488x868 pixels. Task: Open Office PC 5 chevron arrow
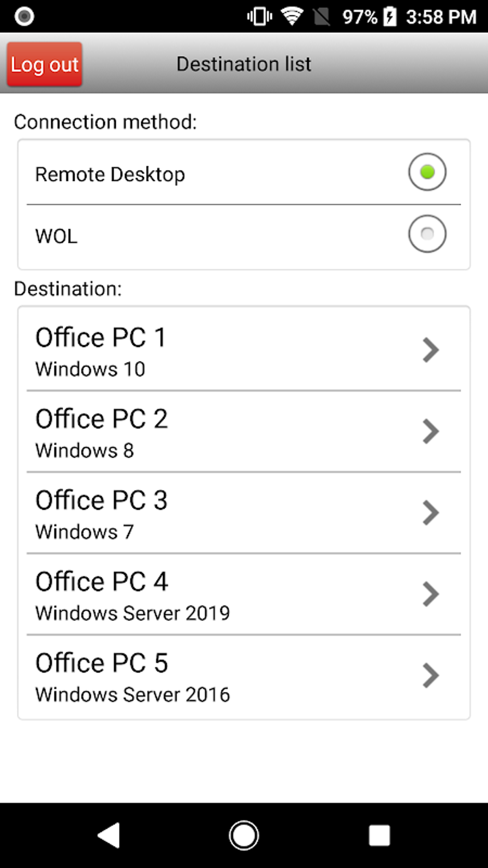click(431, 676)
